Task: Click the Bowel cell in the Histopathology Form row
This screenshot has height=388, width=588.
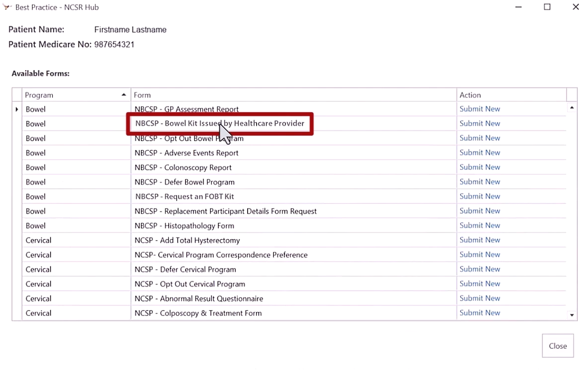Action: (x=76, y=226)
